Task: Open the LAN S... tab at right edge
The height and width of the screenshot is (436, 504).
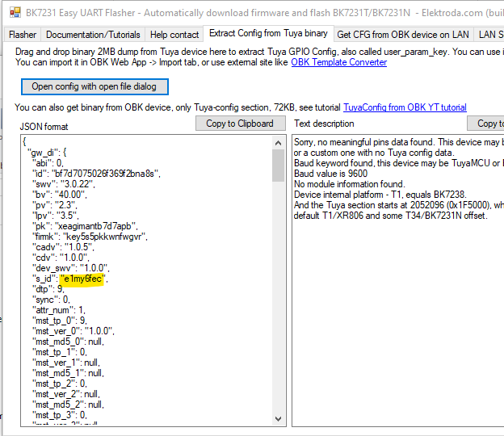Action: (x=489, y=35)
